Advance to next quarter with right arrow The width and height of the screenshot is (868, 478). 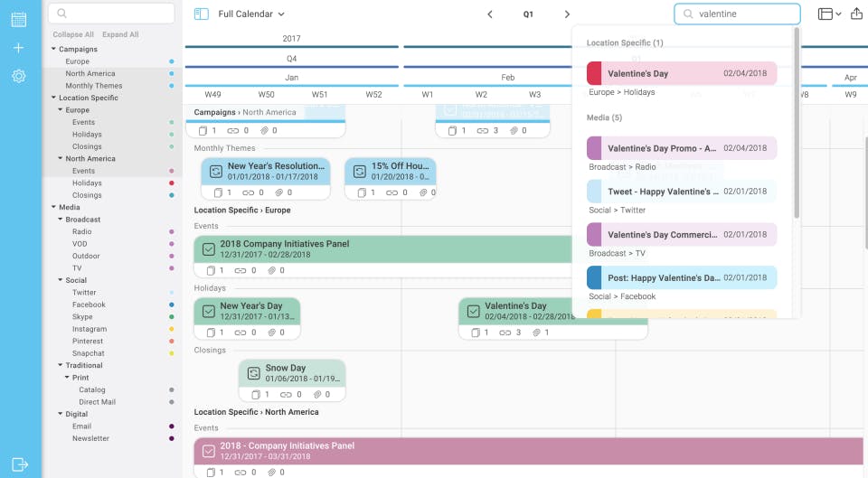click(x=567, y=14)
